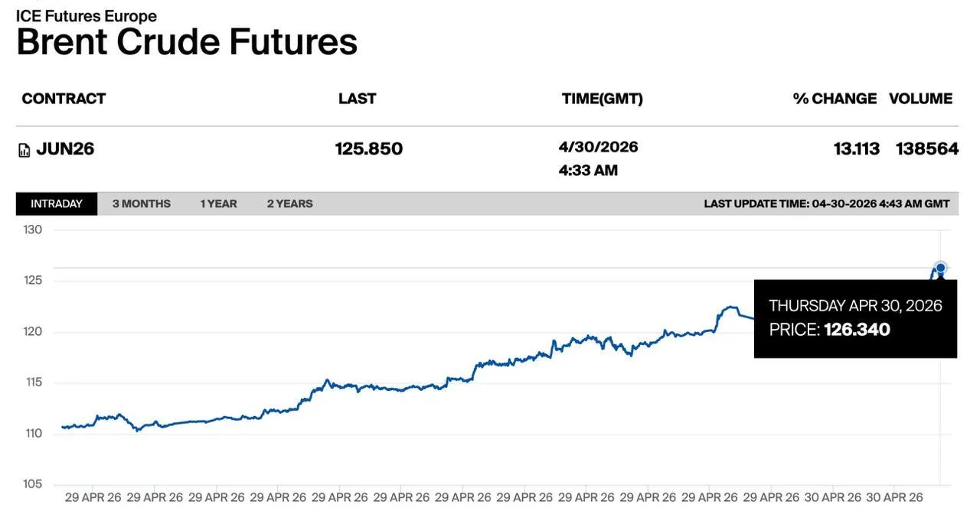980x514 pixels.
Task: Switch to the 3 MONTHS view
Action: coord(142,203)
